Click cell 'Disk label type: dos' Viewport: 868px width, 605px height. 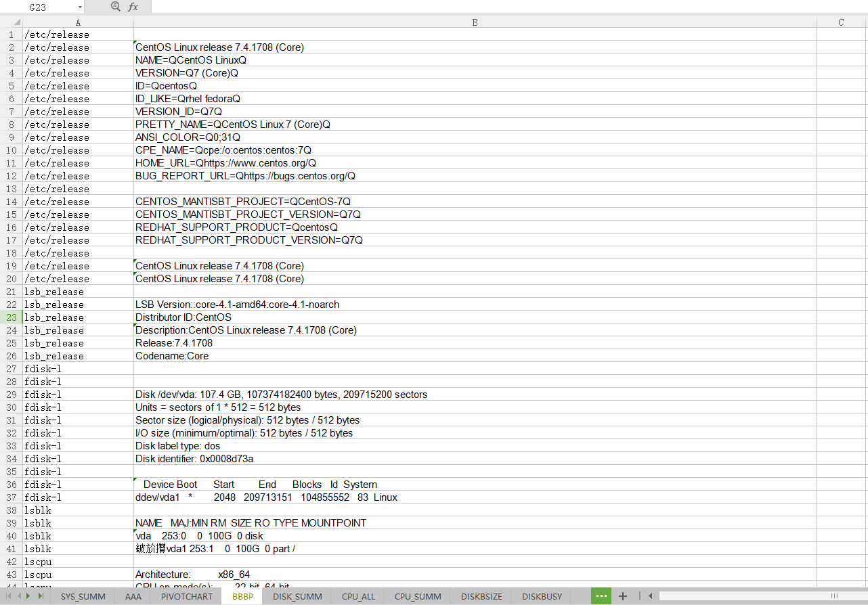pyautogui.click(x=475, y=446)
